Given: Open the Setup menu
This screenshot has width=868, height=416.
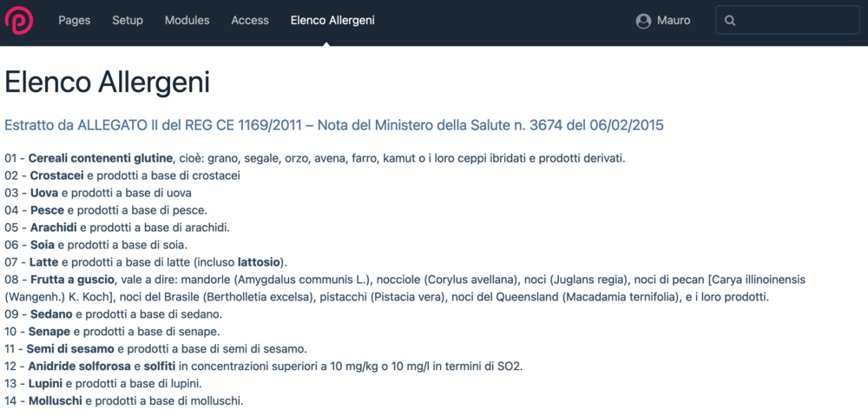Looking at the screenshot, I should point(128,21).
